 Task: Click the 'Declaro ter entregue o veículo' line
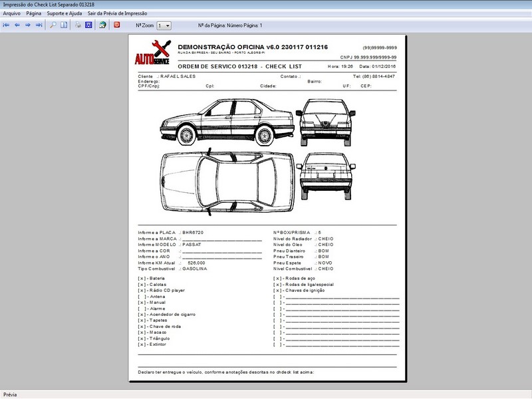[226, 372]
